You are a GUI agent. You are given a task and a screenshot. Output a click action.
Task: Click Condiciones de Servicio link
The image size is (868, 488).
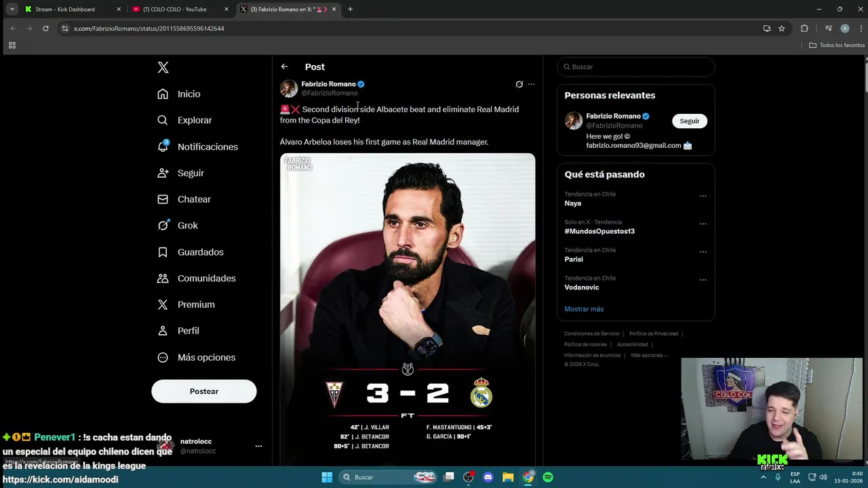click(591, 333)
